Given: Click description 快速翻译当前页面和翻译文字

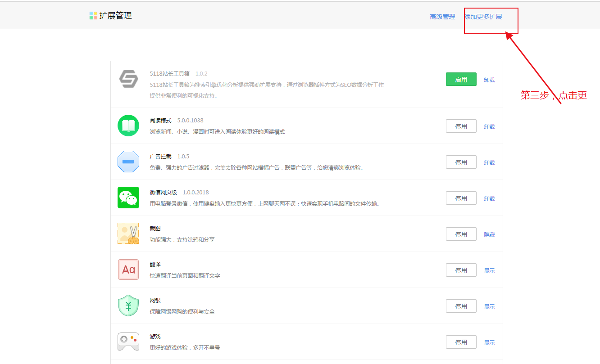Looking at the screenshot, I should point(185,275).
